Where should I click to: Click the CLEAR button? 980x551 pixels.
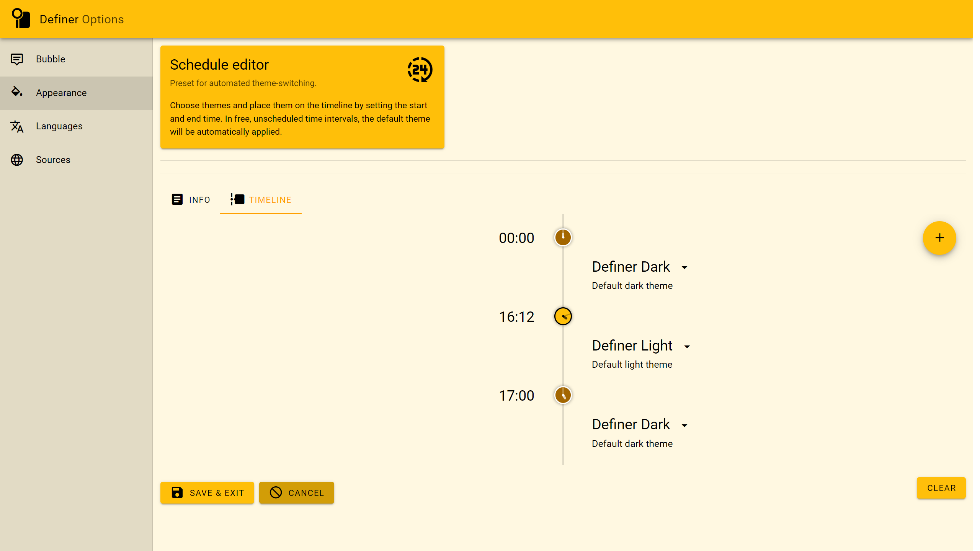click(941, 488)
